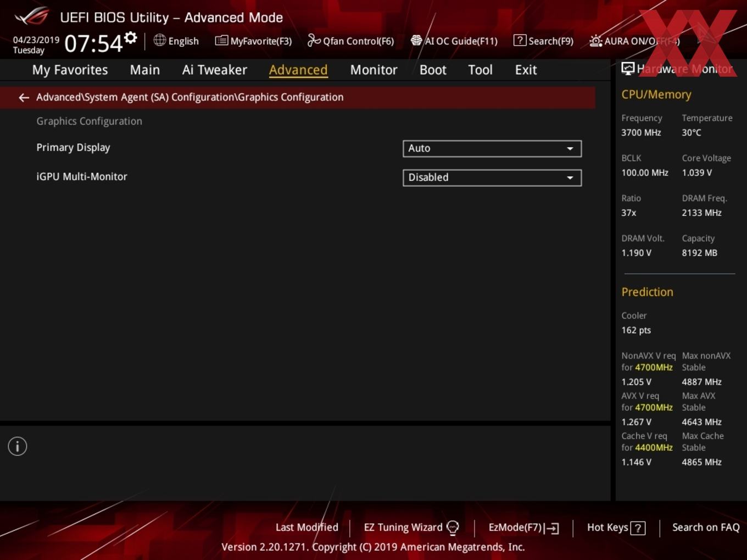
Task: Show Hot Keys list
Action: tap(616, 528)
